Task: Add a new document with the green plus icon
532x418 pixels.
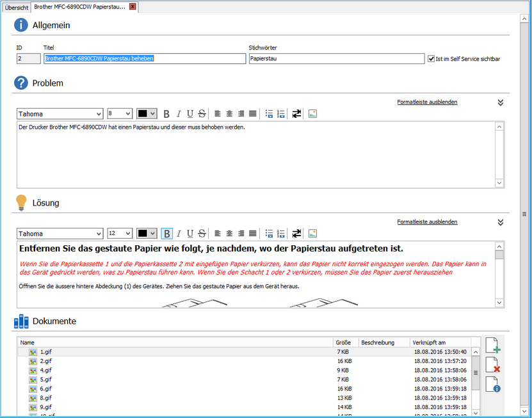Action: click(492, 345)
